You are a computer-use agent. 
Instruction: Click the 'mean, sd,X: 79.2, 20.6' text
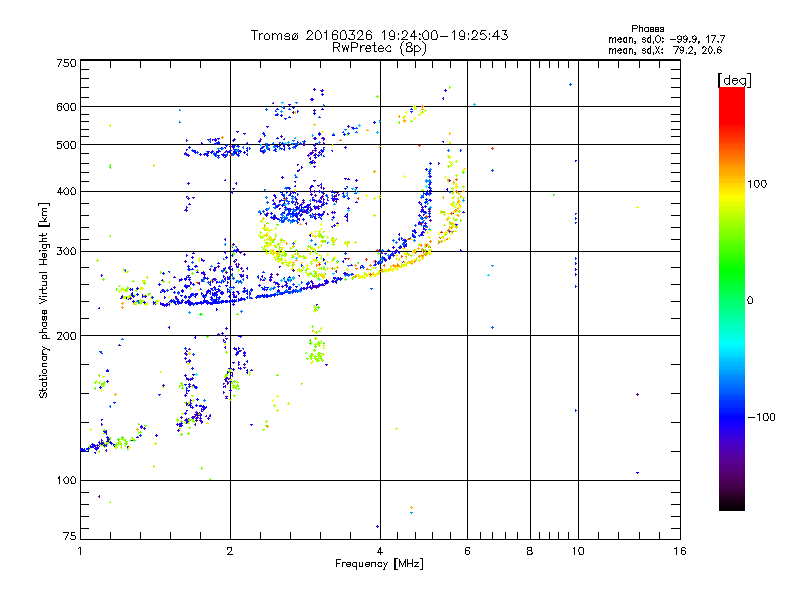point(665,51)
